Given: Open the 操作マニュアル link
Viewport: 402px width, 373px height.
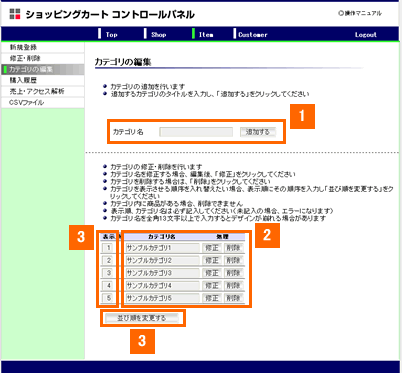Looking at the screenshot, I should (x=360, y=13).
